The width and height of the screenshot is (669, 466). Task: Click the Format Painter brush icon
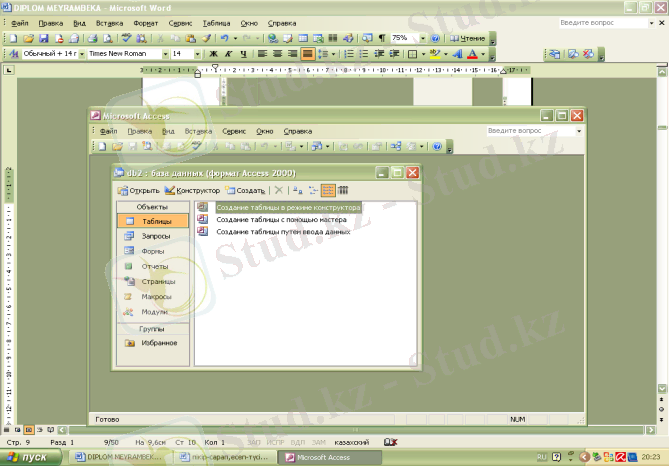207,38
